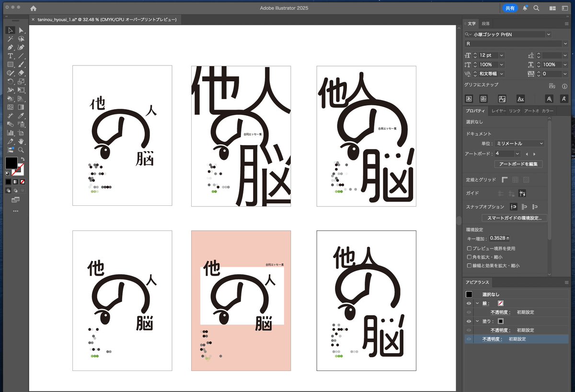Go to next artboard arrow
Viewport: 575px width, 392px height.
point(534,154)
